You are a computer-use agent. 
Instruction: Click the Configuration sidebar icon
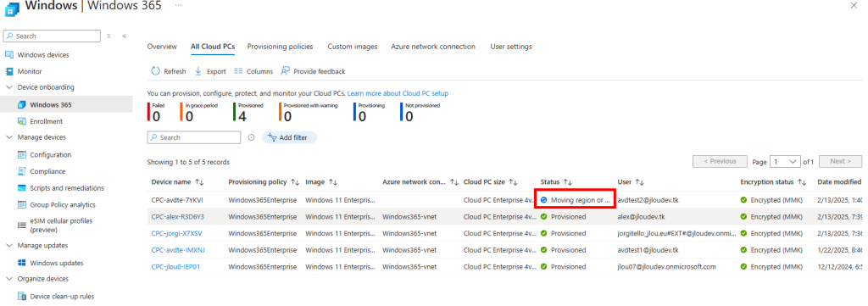(21, 155)
